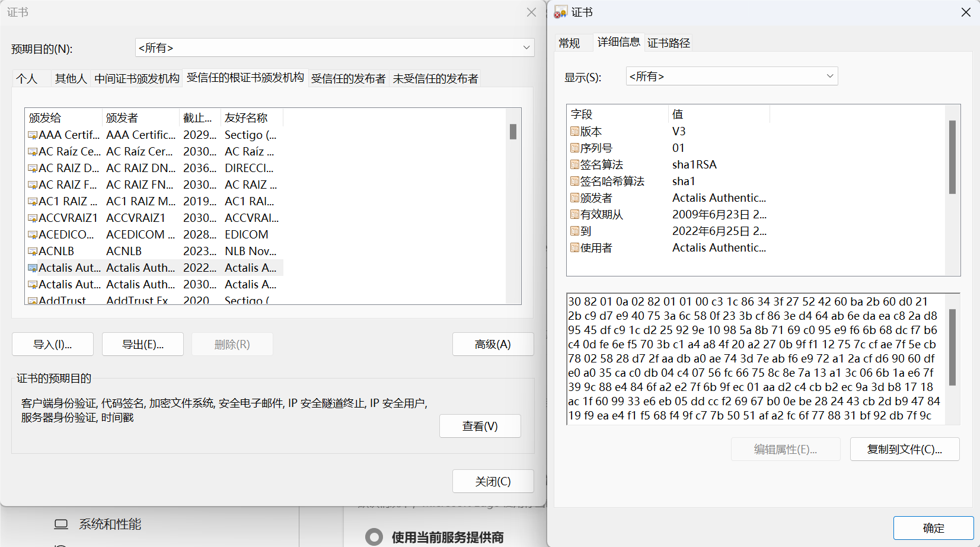Select the ACCVRAIZ1 certificate icon

[33, 218]
